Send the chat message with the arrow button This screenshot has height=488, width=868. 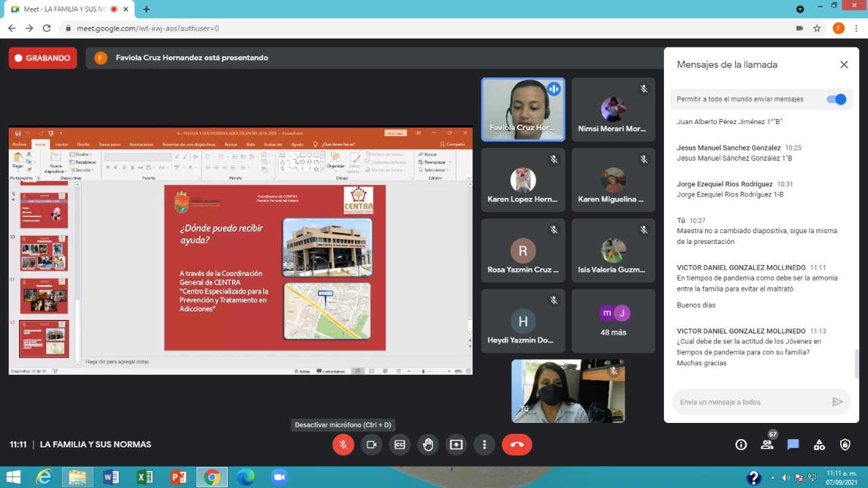coord(837,402)
